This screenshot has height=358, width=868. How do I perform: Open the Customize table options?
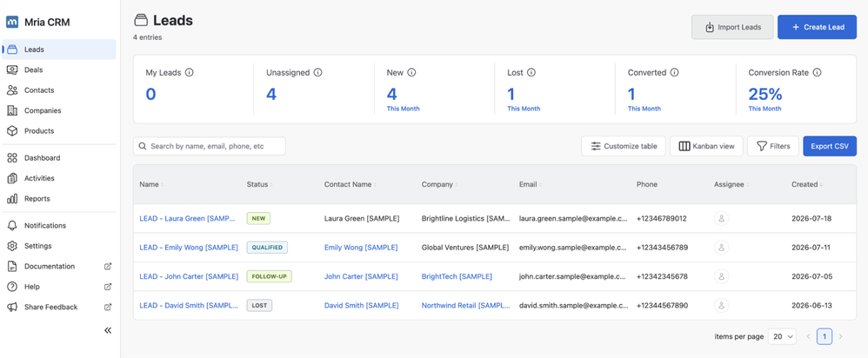624,146
